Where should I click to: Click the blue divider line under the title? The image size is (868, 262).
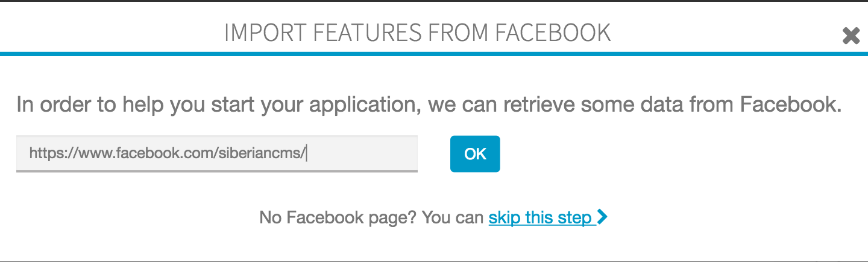(x=434, y=54)
